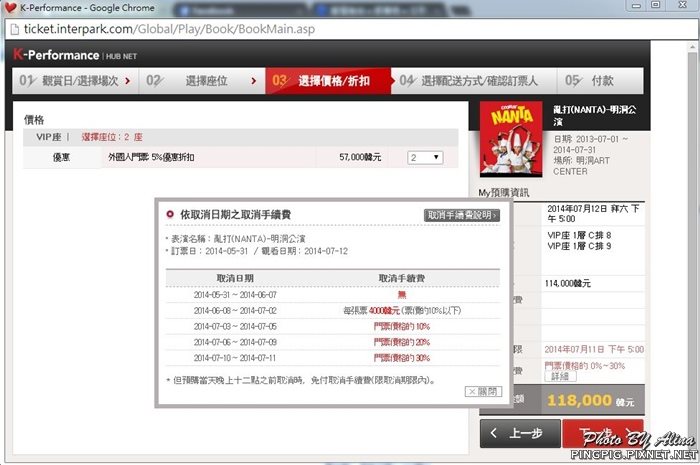Click the page icon beside the URL
Viewport: 700px width, 465px height.
[x=15, y=29]
